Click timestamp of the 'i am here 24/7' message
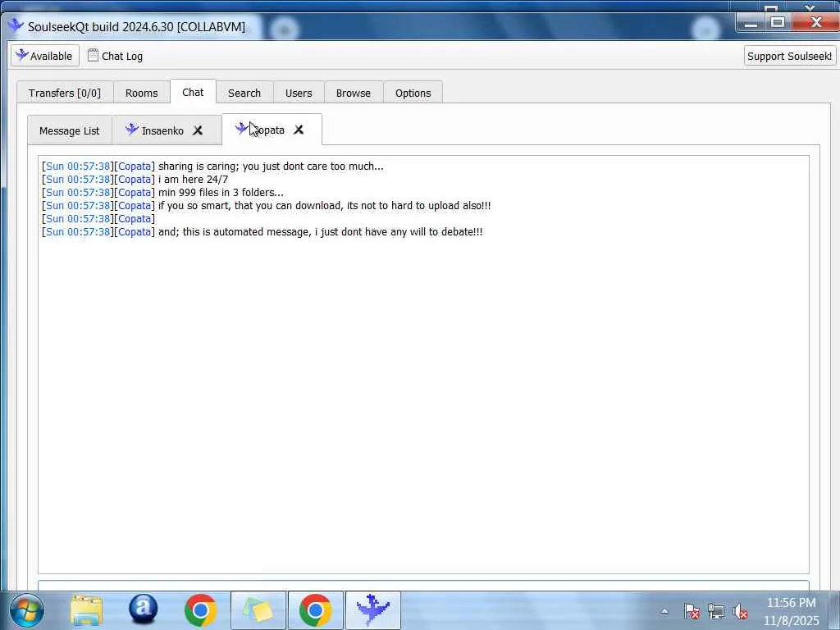This screenshot has height=630, width=840. 78,180
